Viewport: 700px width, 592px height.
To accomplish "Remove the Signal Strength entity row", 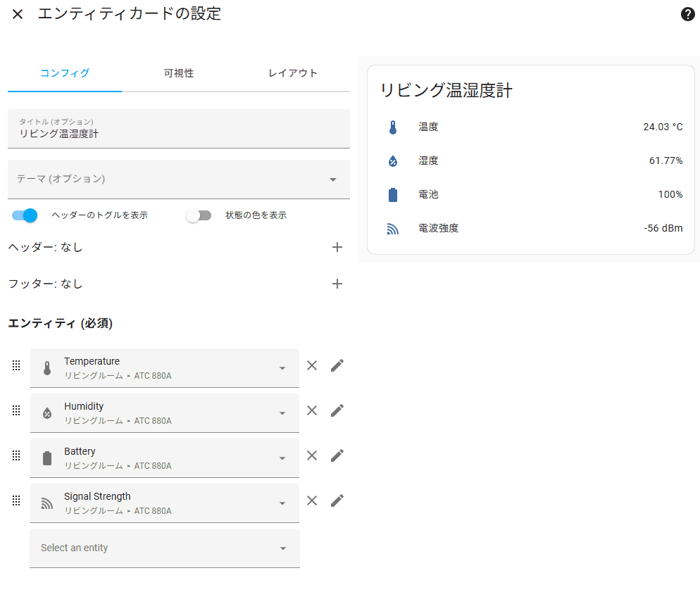I will tap(312, 500).
